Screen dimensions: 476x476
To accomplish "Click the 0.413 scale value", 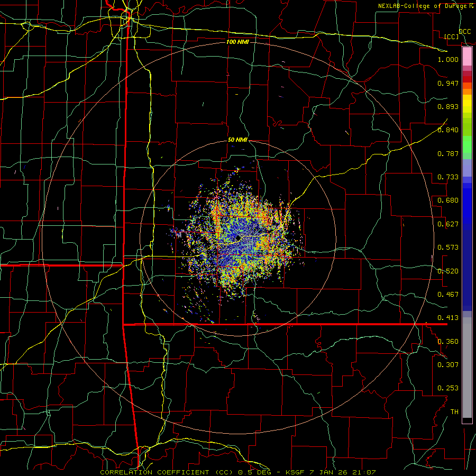I will coord(448,318).
